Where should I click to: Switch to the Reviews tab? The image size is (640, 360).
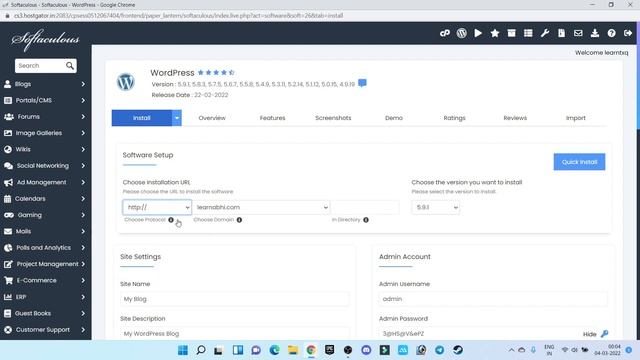(515, 118)
